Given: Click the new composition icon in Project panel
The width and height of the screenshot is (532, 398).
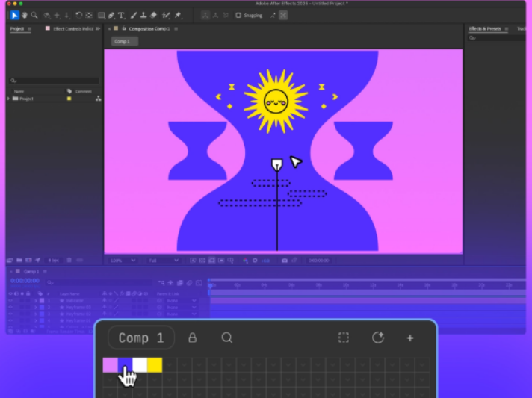Looking at the screenshot, I should tap(29, 260).
